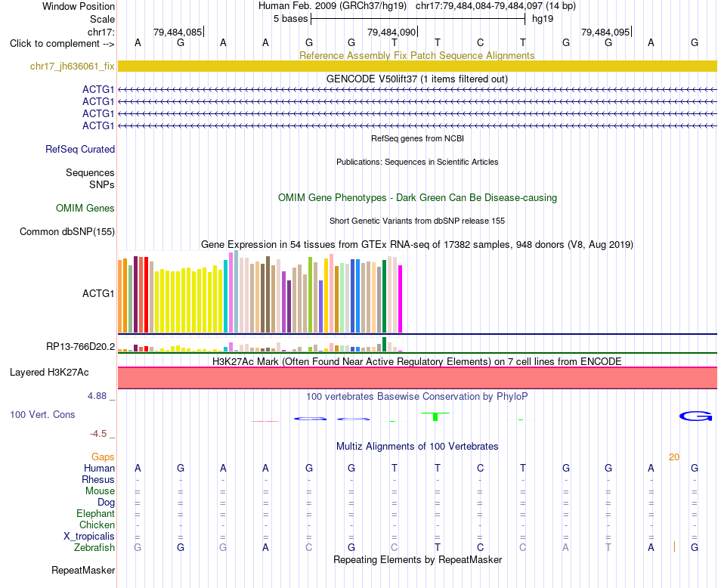Open the chr17_jh636061_fix track label
This screenshot has height=588, width=718.
[72, 66]
